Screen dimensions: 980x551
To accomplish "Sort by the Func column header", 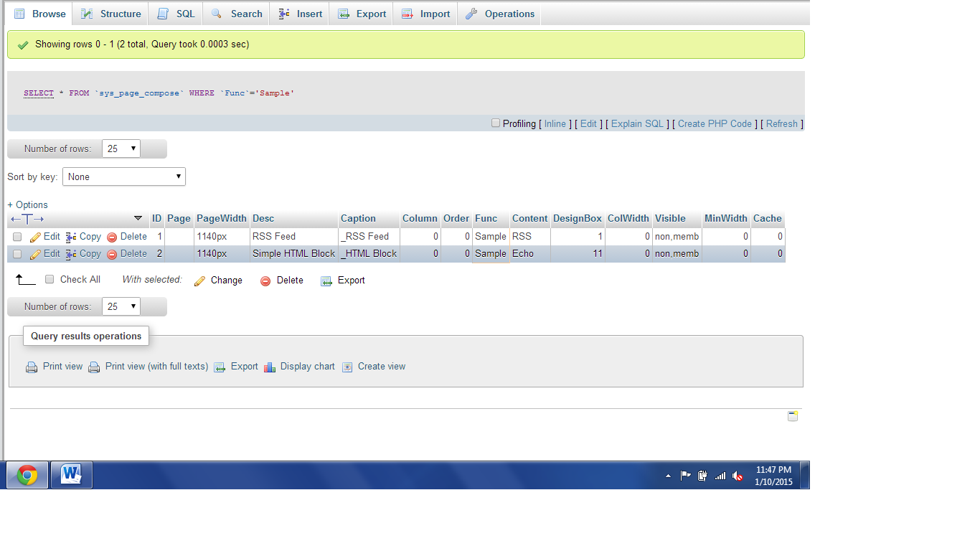I will [x=486, y=218].
